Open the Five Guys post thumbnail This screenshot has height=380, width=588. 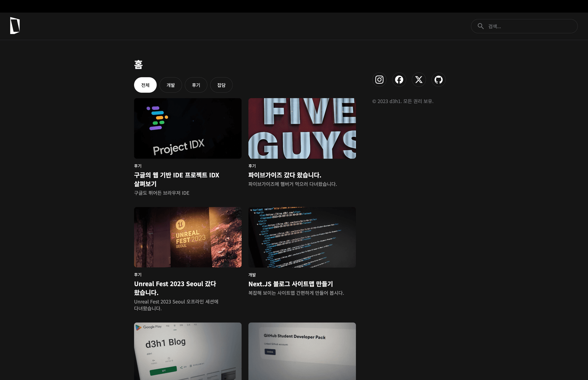(x=302, y=128)
